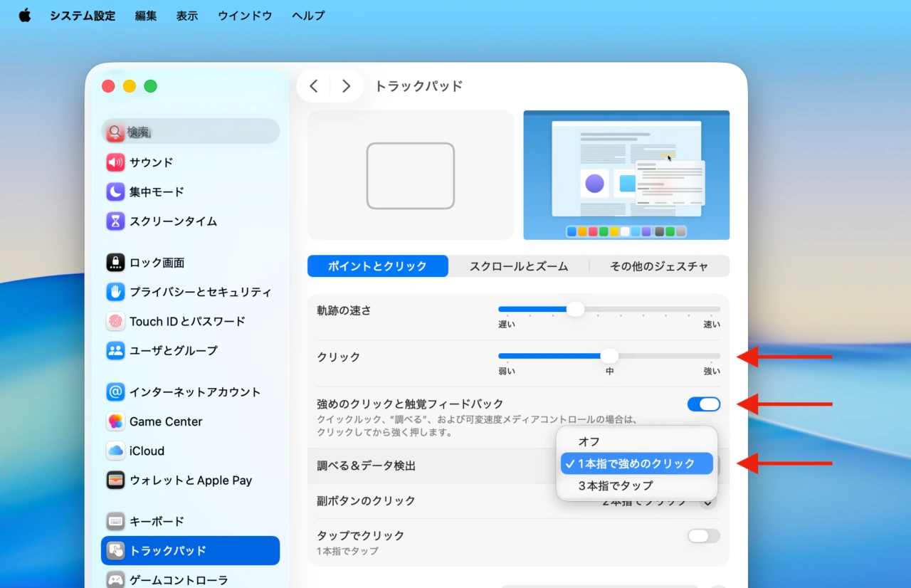Open キーボード settings

(157, 521)
